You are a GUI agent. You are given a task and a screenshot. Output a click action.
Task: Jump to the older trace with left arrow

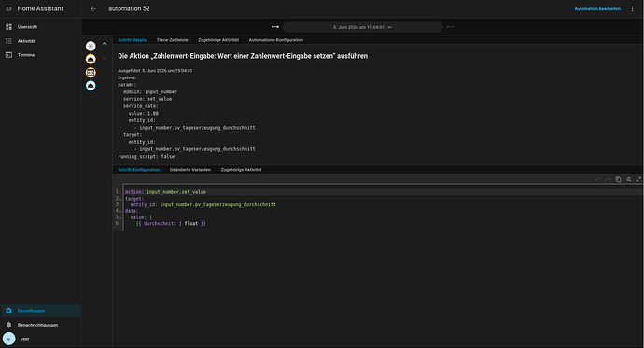click(x=275, y=27)
